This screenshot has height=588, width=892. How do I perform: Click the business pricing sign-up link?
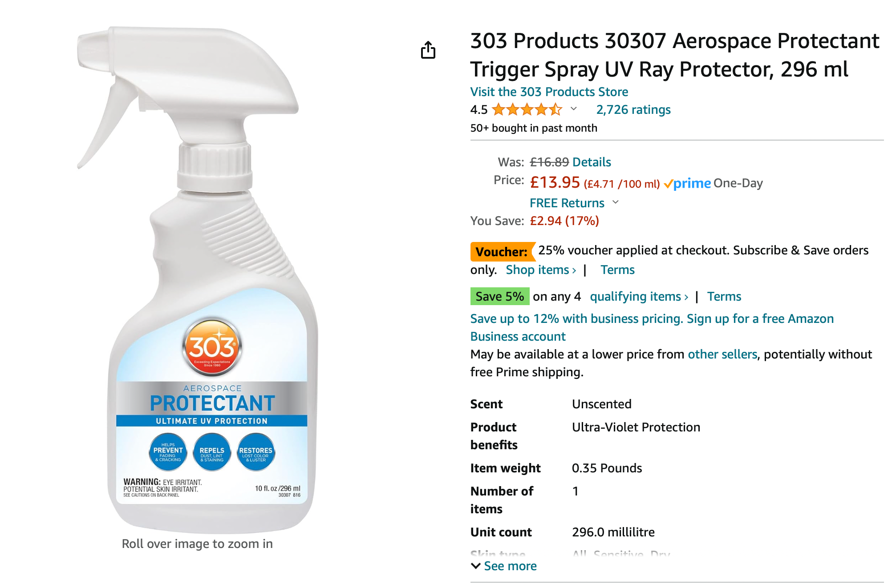(x=652, y=327)
